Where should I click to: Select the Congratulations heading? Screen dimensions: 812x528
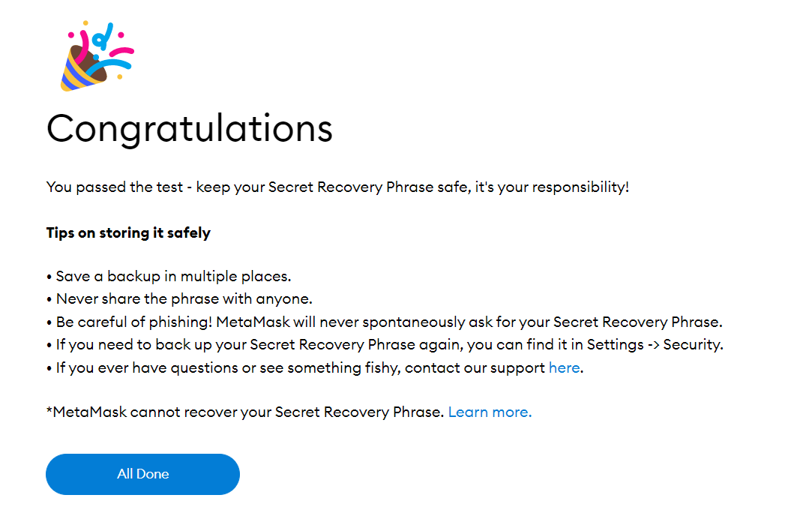pos(190,128)
